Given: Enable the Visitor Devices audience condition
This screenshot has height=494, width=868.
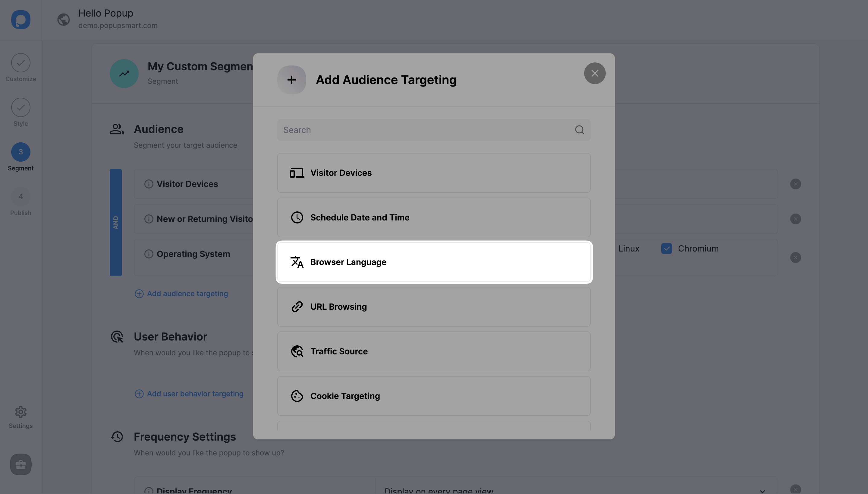Looking at the screenshot, I should coord(433,173).
